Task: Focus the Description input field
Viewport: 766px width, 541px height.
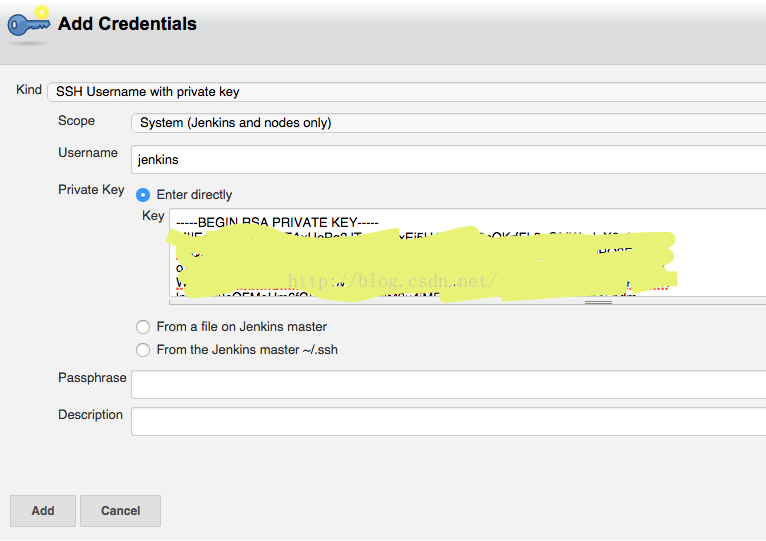Action: point(448,421)
